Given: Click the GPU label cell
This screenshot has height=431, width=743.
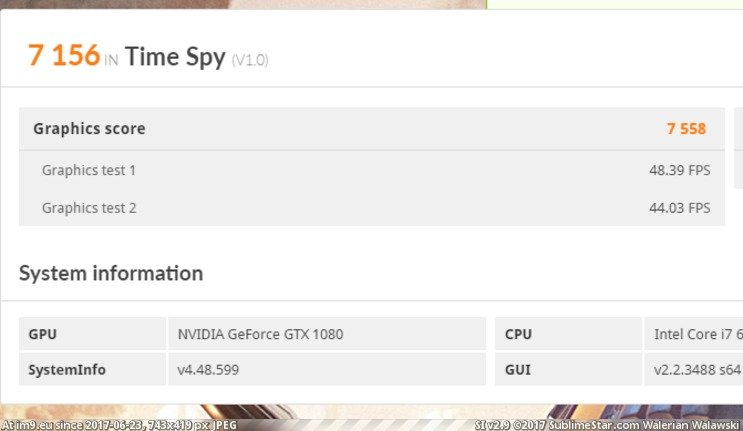Looking at the screenshot, I should point(92,334).
